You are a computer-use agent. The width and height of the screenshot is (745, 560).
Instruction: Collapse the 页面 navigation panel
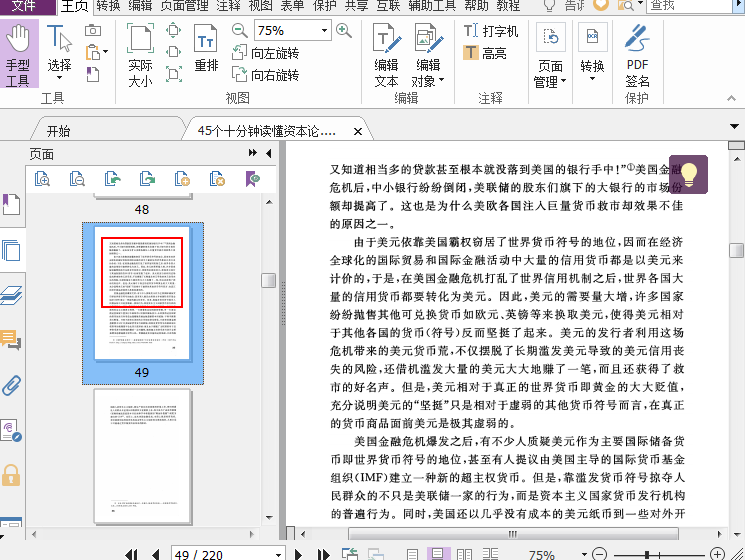point(269,153)
